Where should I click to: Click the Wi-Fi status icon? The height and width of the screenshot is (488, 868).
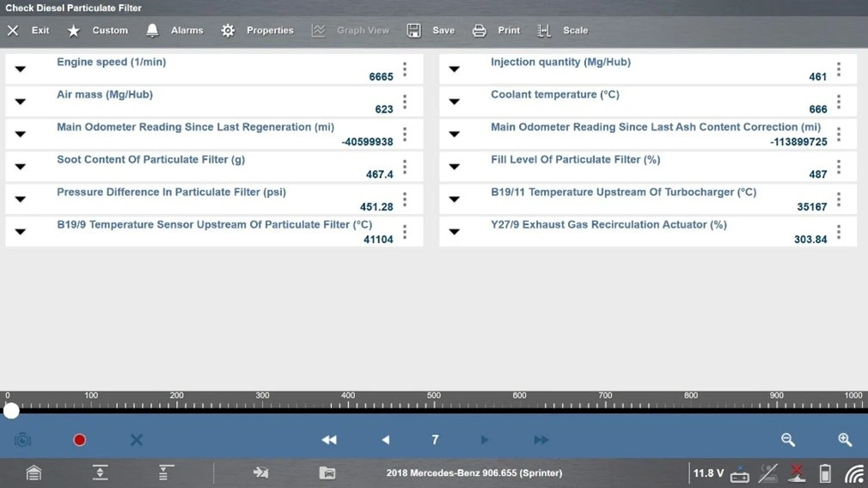tap(853, 473)
